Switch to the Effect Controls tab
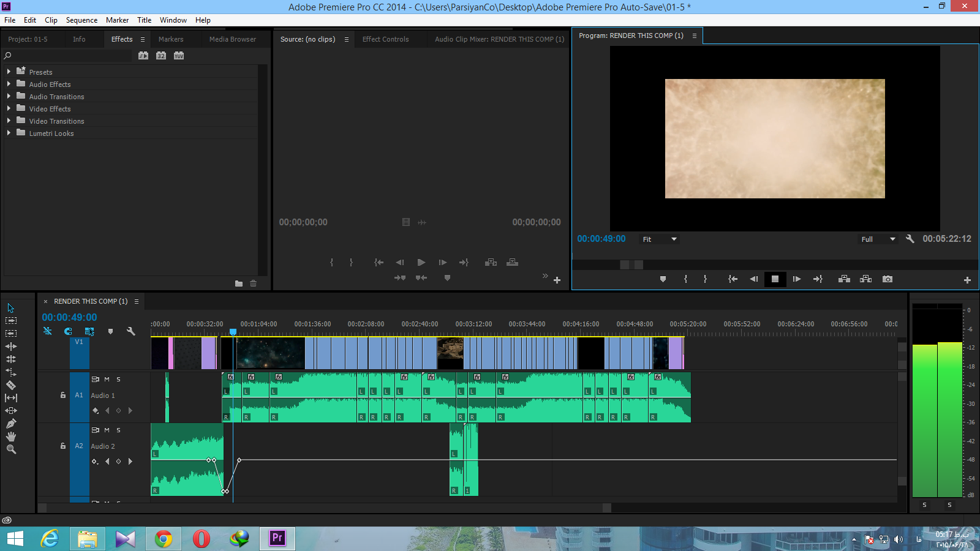Image resolution: width=980 pixels, height=551 pixels. [x=385, y=39]
